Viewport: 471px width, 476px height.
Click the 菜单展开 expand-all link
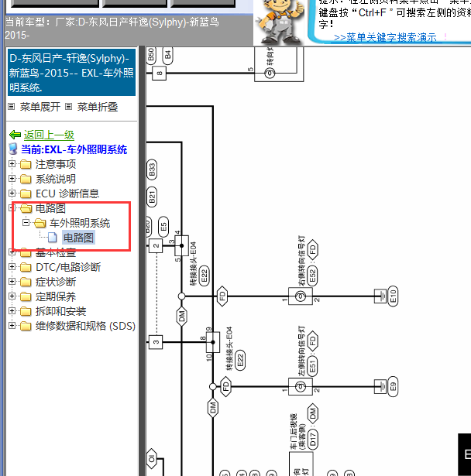pos(40,107)
